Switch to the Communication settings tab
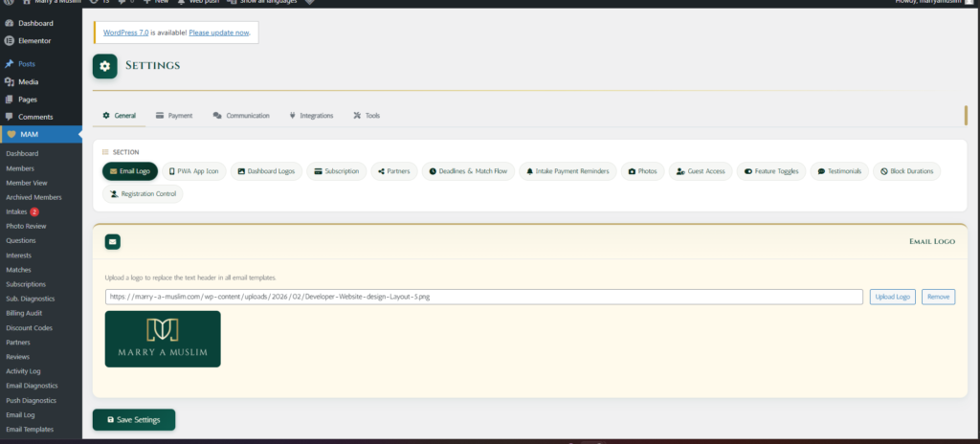This screenshot has height=444, width=980. 240,116
